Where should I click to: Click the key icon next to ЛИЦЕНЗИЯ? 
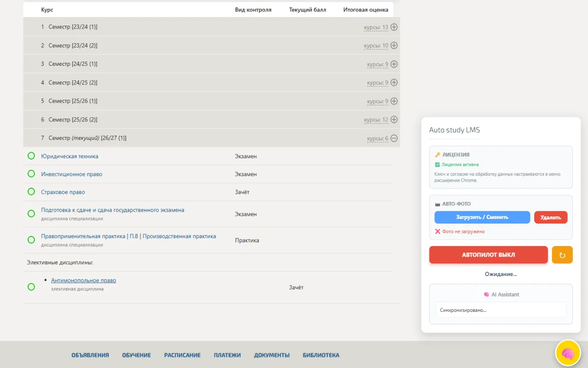tap(437, 155)
